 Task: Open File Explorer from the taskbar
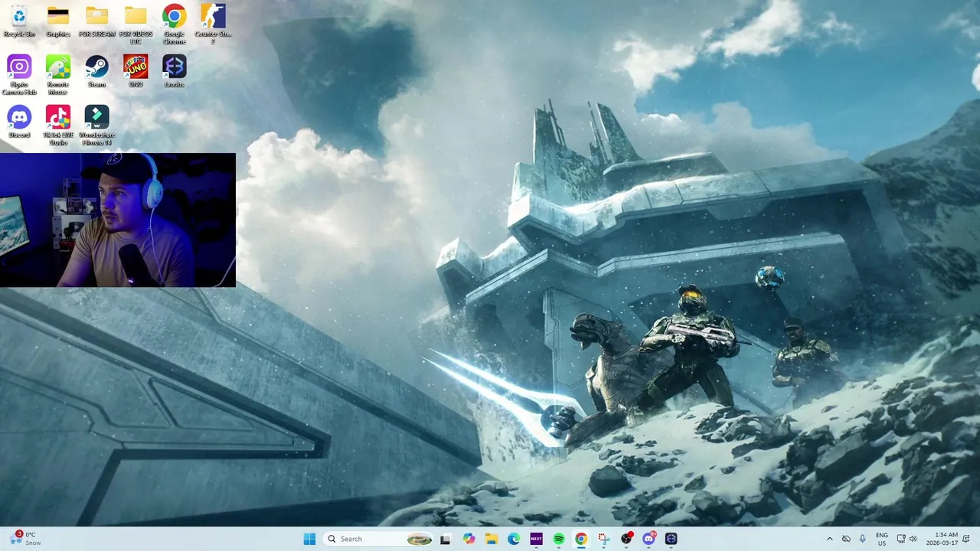pos(491,539)
